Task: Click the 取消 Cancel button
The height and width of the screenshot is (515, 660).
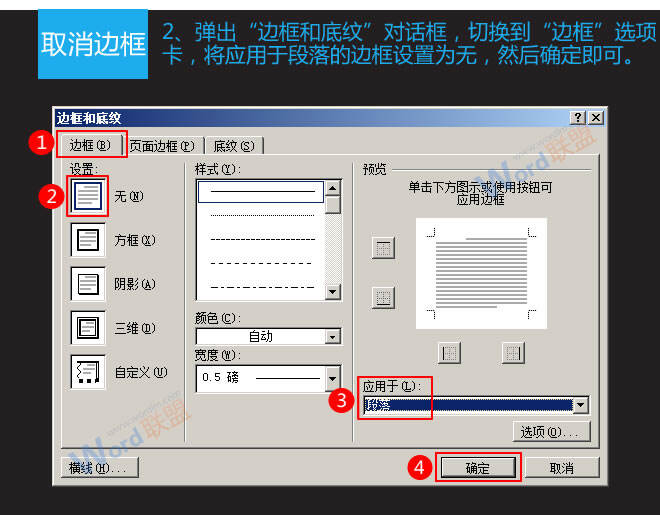Action: coord(562,467)
